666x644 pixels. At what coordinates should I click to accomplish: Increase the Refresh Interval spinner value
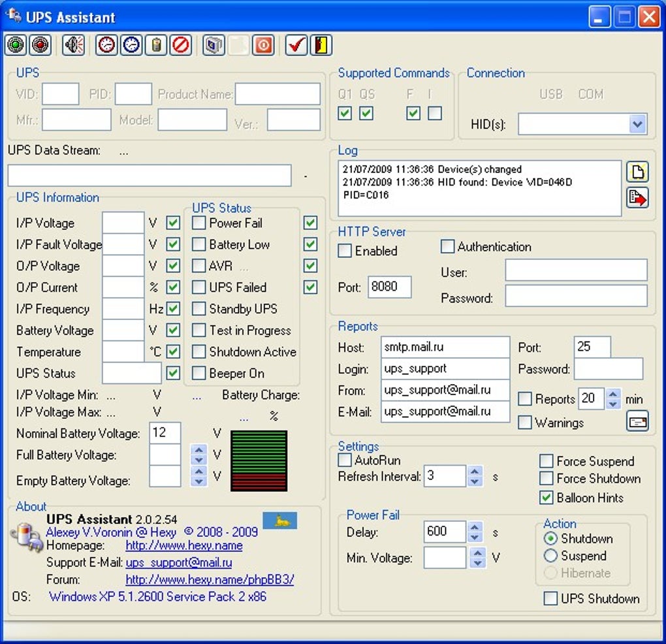[475, 472]
